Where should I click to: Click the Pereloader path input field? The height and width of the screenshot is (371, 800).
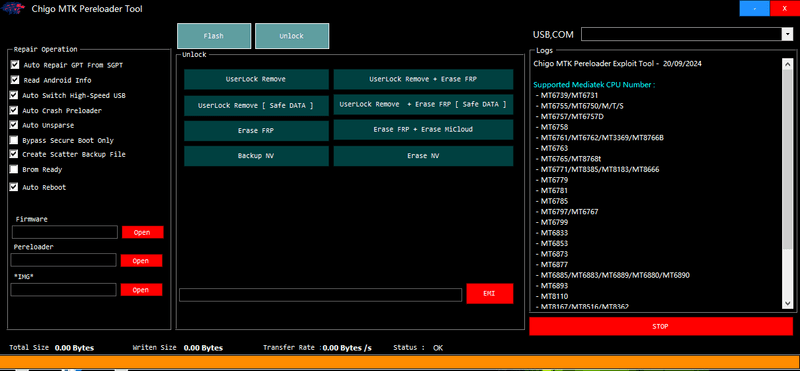coord(64,260)
